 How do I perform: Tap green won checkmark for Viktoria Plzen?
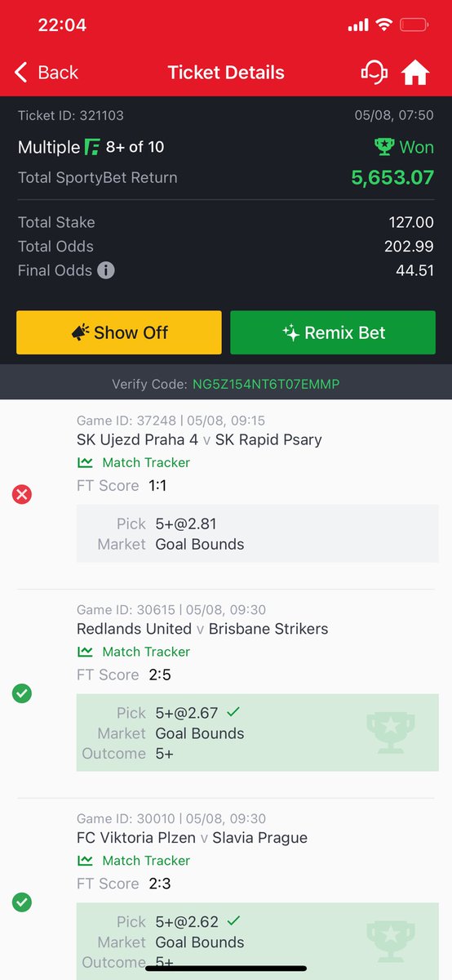pos(22,902)
